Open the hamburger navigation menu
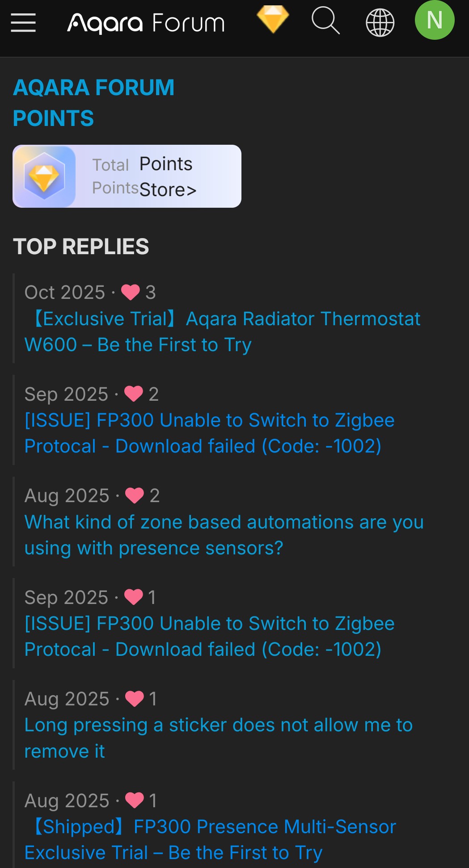 (x=23, y=22)
